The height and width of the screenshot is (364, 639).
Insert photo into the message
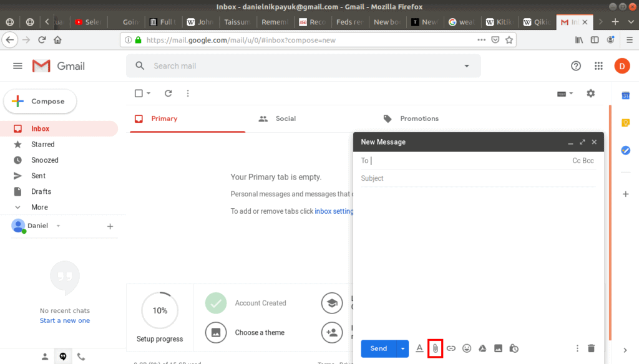498,348
